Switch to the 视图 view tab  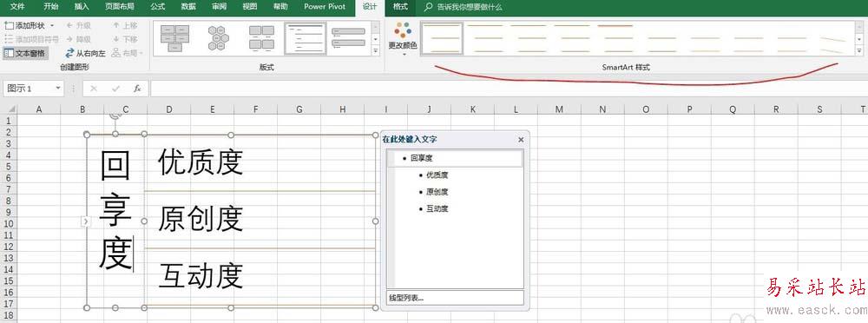250,7
